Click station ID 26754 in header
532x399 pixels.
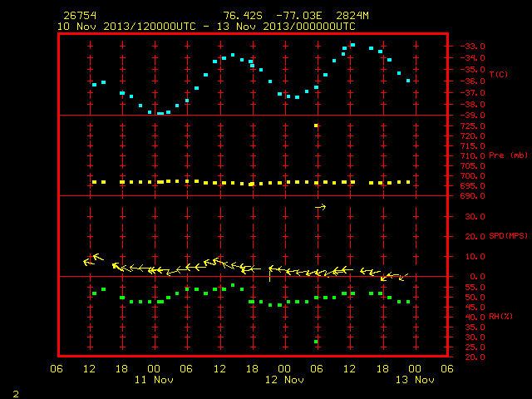click(80, 16)
